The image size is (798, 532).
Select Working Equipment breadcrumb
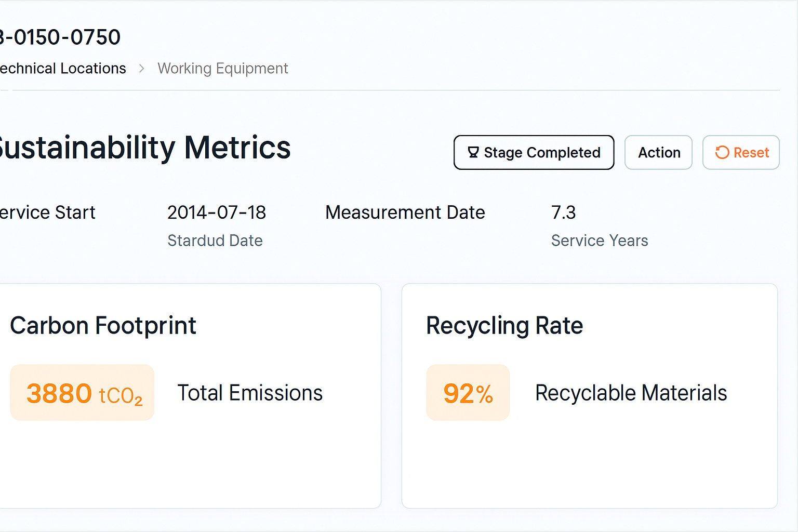(223, 69)
